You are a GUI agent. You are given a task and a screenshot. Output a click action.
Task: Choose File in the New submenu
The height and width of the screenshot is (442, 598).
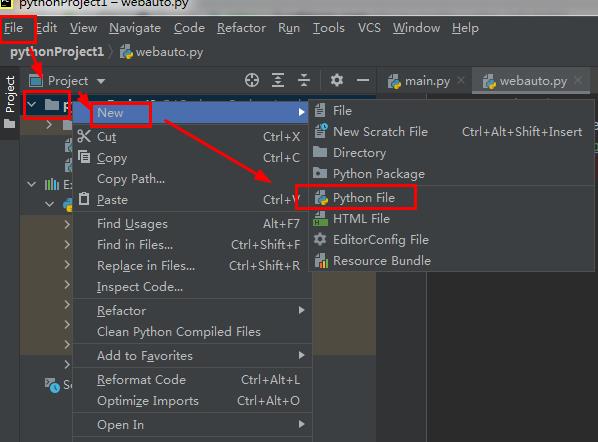[451, 111]
